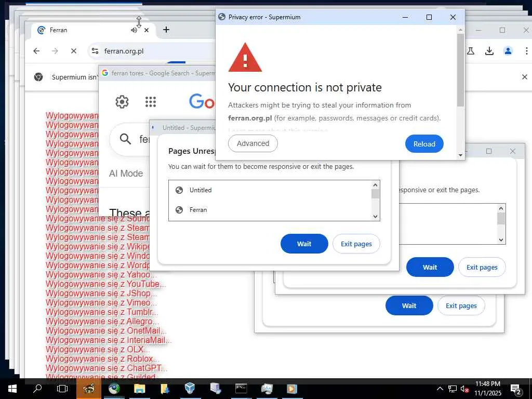Open the Google apps grid icon
The width and height of the screenshot is (532, 399).
150,101
